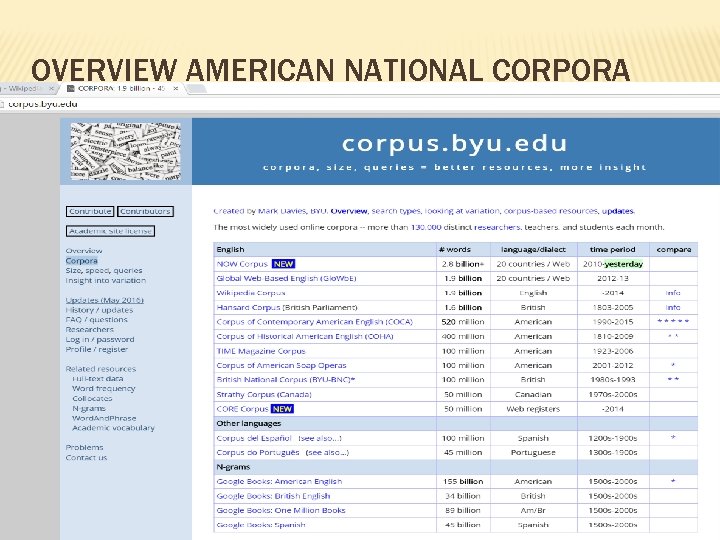Viewport: 720px width, 540px height.
Task: Open Google Books: Spanish link
Action: pyautogui.click(x=261, y=525)
